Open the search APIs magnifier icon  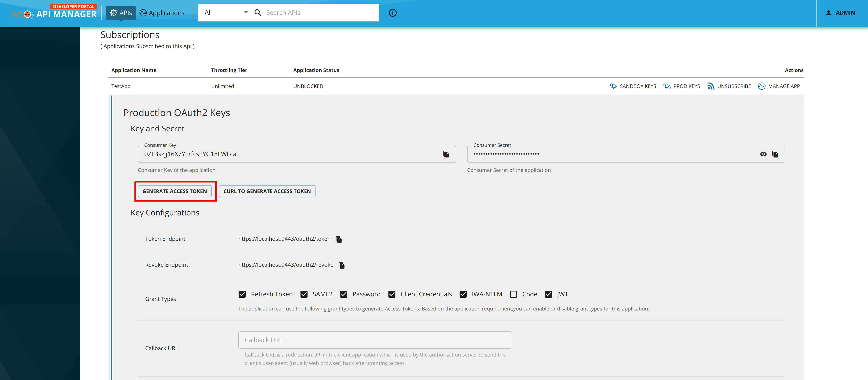(x=258, y=13)
